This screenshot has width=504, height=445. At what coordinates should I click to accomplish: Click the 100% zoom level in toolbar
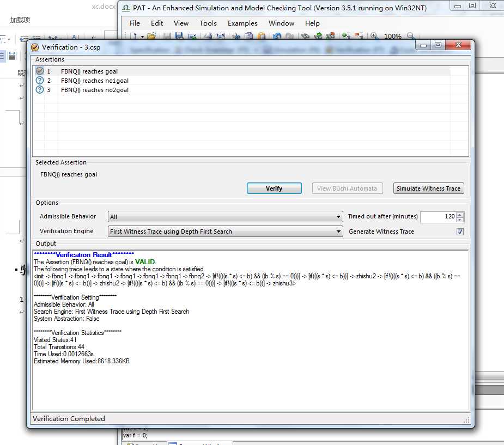(392, 36)
